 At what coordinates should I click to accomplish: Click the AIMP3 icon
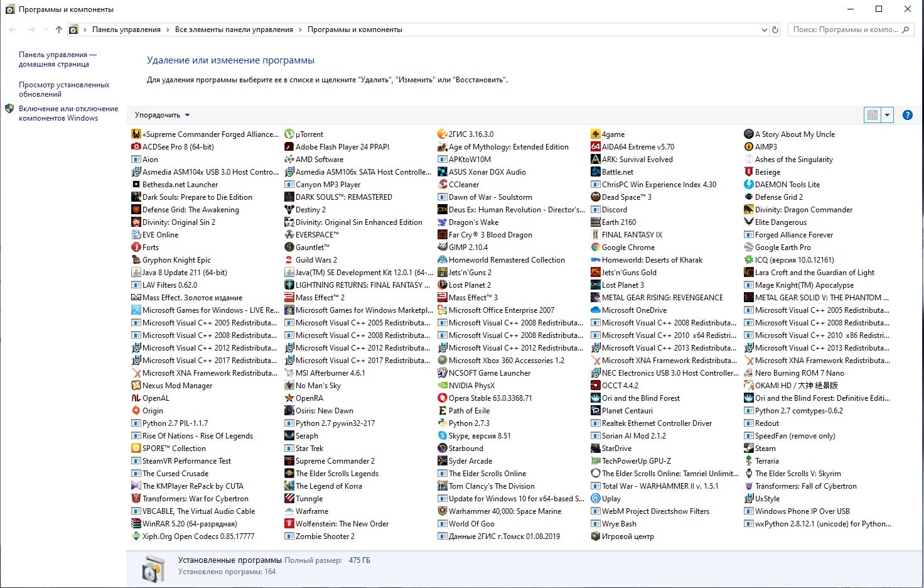click(x=749, y=146)
